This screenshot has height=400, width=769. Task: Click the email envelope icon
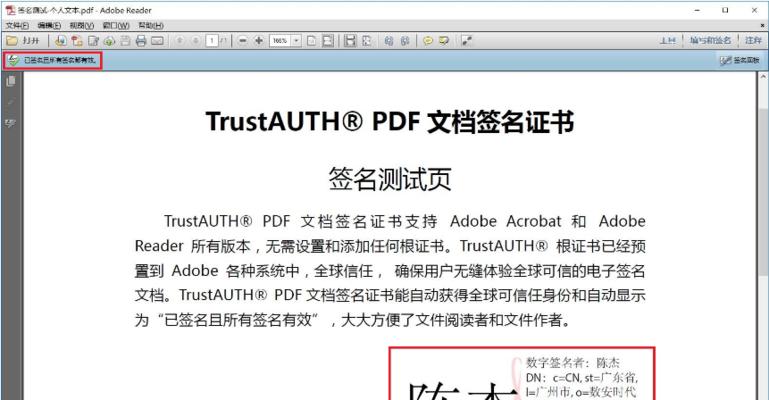tap(157, 41)
